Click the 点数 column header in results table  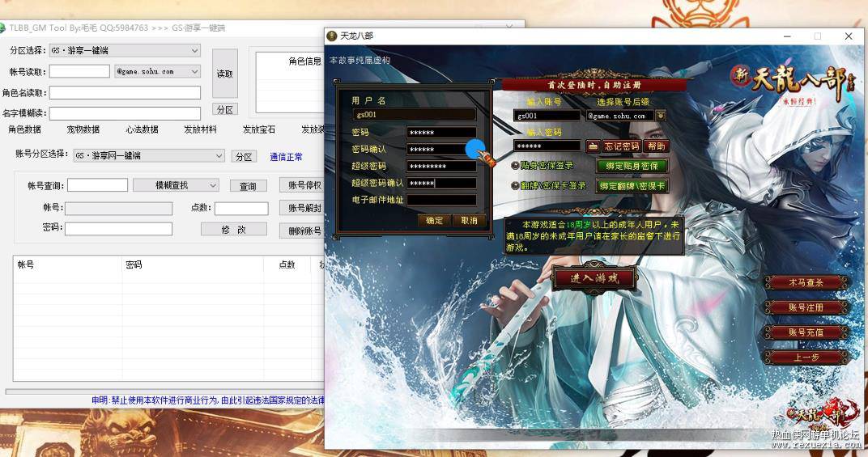point(287,265)
